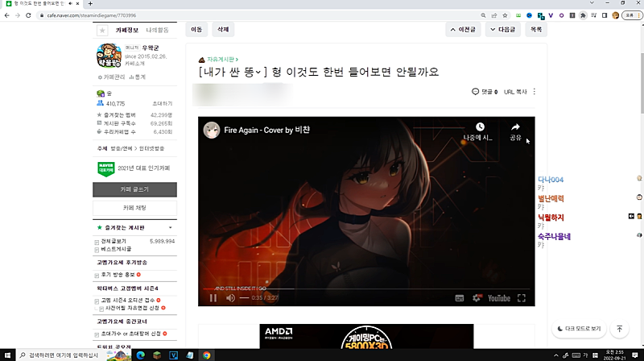The image size is (644, 361).
Task: Open the uploader channel avatar in video
Action: coord(212,131)
